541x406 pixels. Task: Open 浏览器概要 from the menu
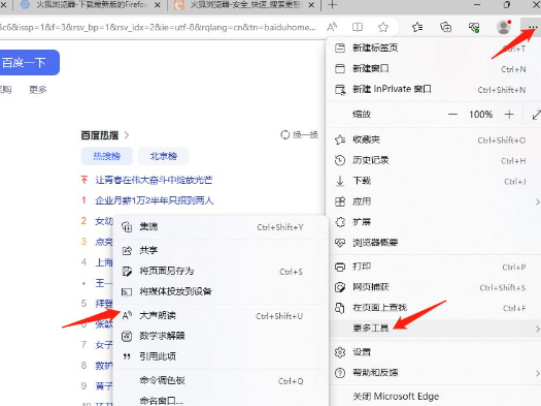pyautogui.click(x=433, y=242)
